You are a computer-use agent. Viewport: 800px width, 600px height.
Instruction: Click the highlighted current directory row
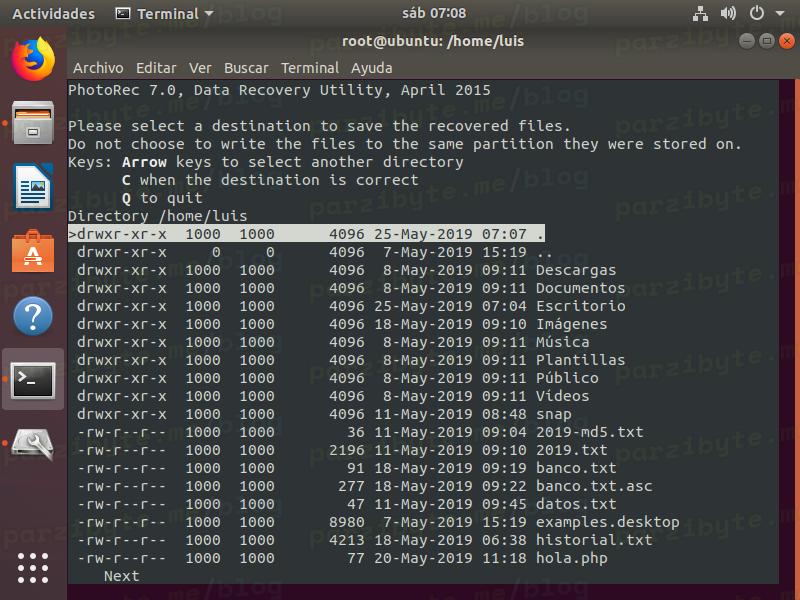coord(306,234)
